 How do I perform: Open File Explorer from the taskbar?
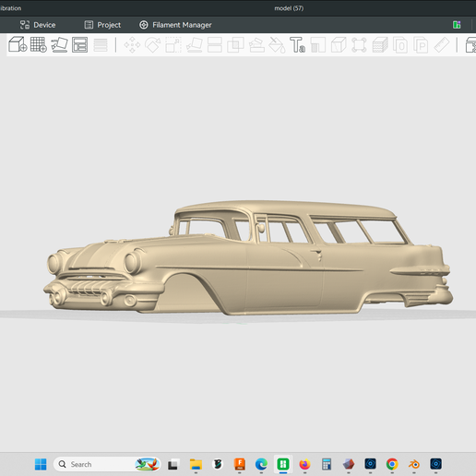(196, 464)
